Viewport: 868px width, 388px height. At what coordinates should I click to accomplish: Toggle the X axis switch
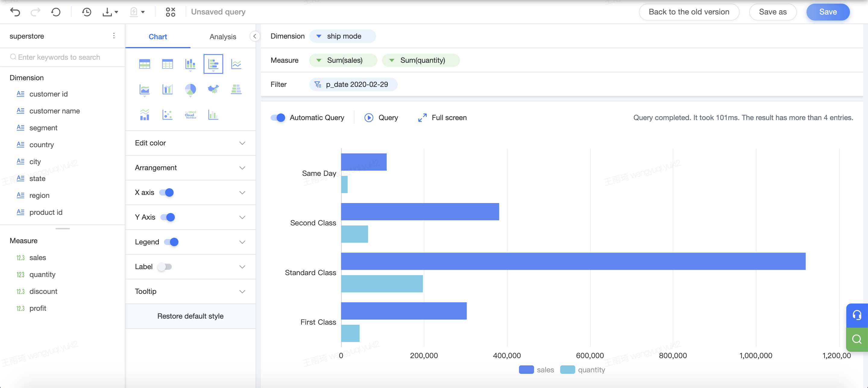[166, 192]
